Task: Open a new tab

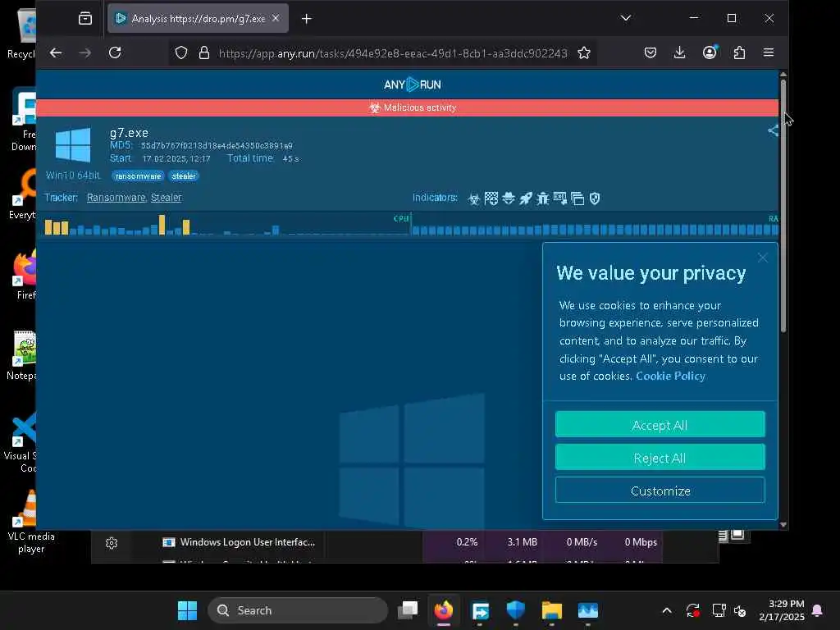Action: click(307, 19)
